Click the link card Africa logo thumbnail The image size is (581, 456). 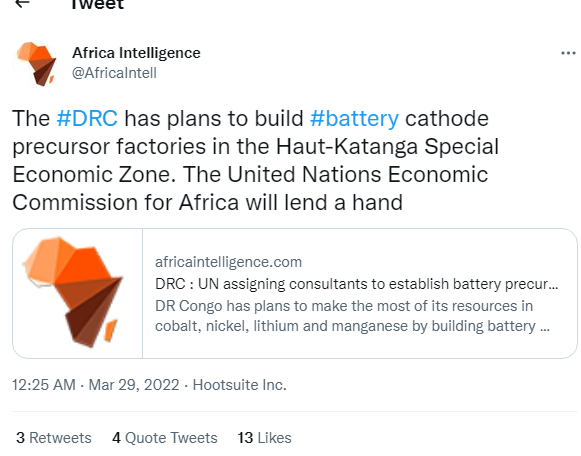(x=78, y=293)
